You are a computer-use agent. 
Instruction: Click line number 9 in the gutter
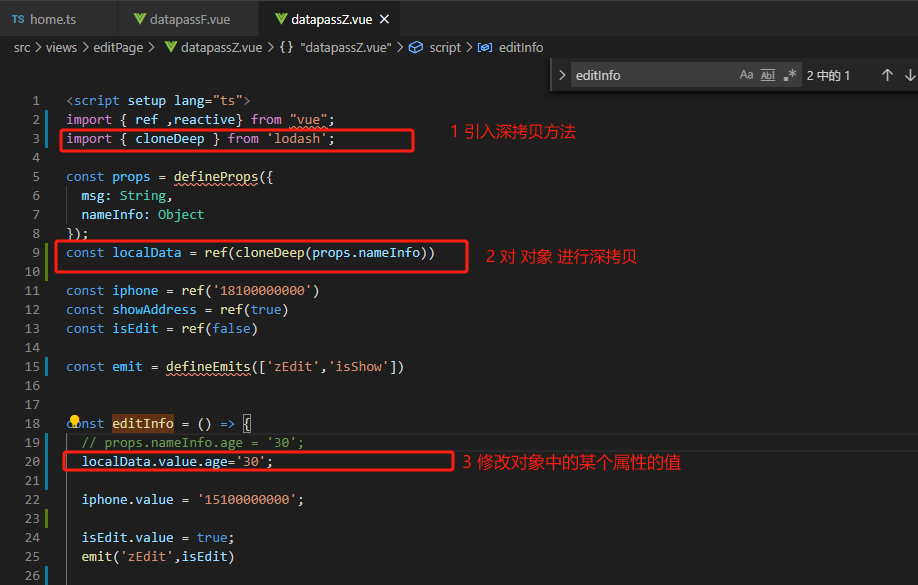click(x=36, y=253)
